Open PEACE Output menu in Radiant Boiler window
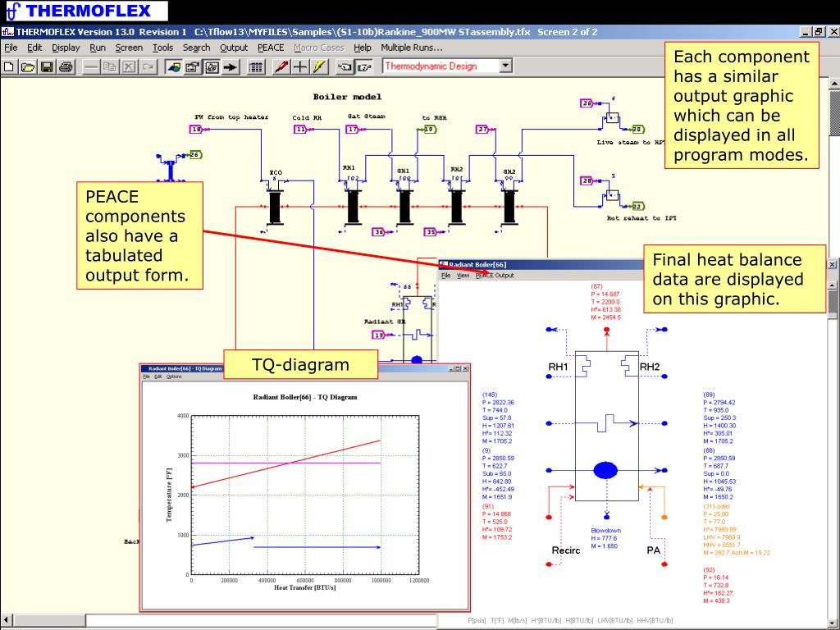The width and height of the screenshot is (840, 630). (x=495, y=276)
